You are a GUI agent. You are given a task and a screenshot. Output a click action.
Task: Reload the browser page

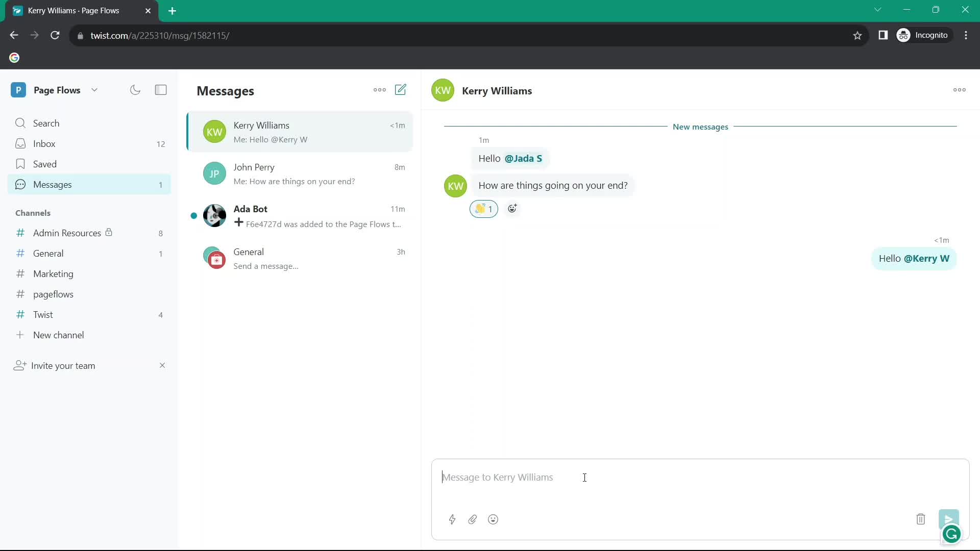pos(55,35)
